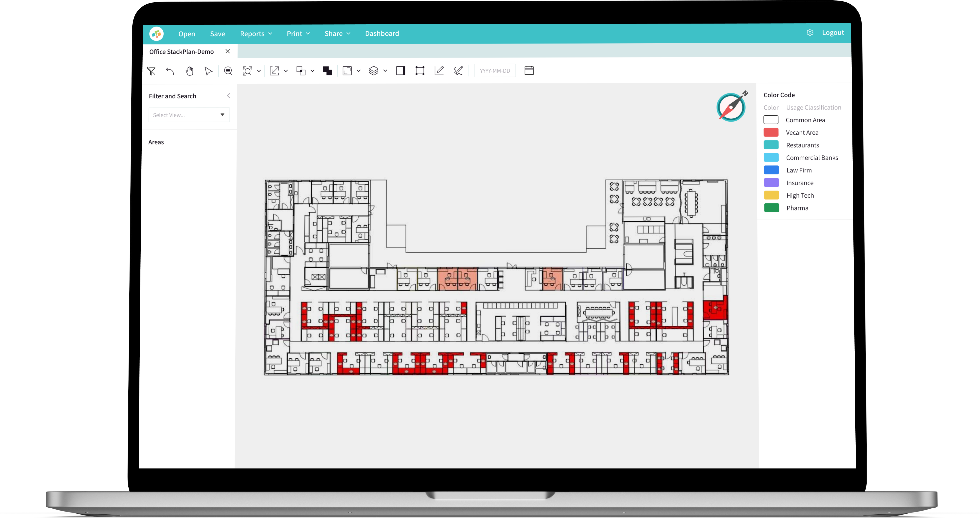The height and width of the screenshot is (525, 980).
Task: Open the Select View dropdown
Action: coord(189,115)
